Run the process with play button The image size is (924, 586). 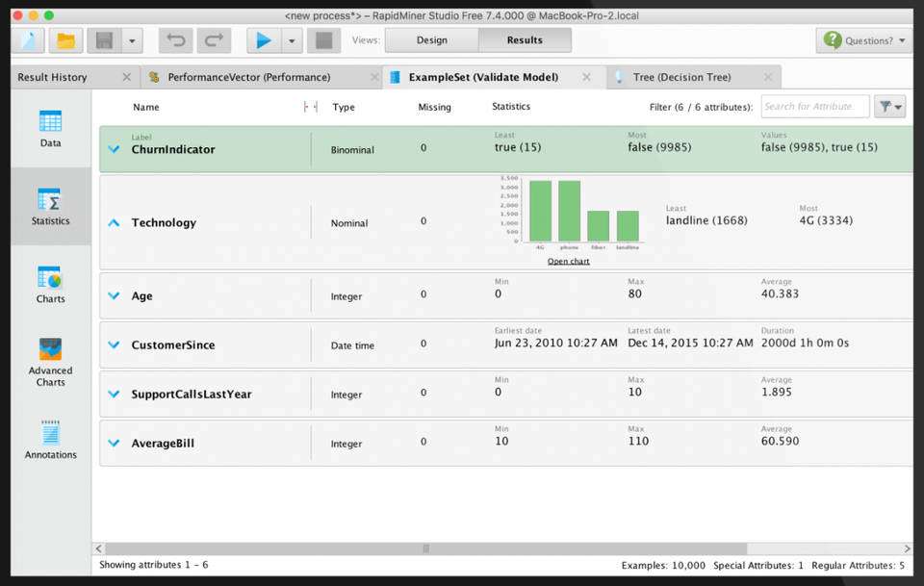click(x=263, y=40)
